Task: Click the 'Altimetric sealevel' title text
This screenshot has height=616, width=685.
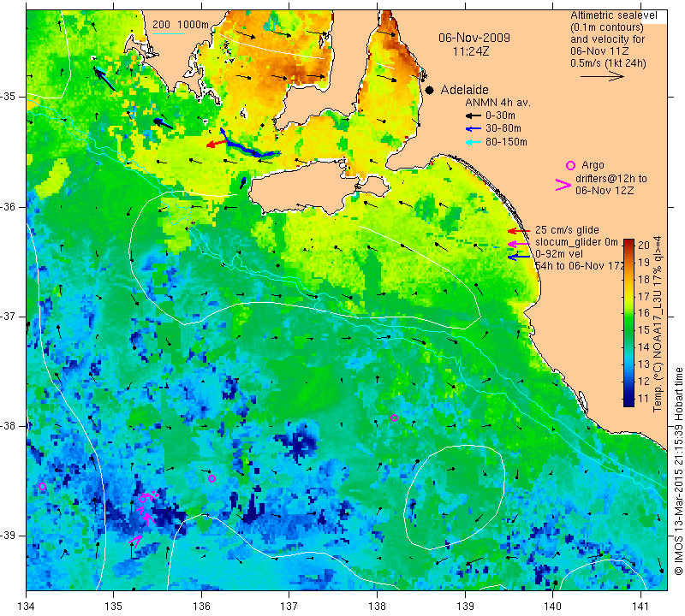Action: point(613,15)
